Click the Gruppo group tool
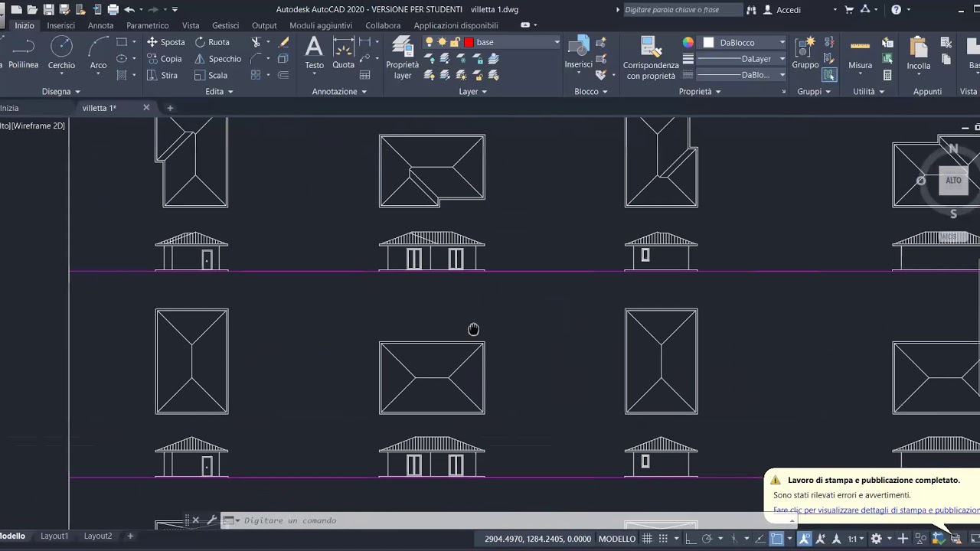The image size is (980, 551). coord(805,54)
